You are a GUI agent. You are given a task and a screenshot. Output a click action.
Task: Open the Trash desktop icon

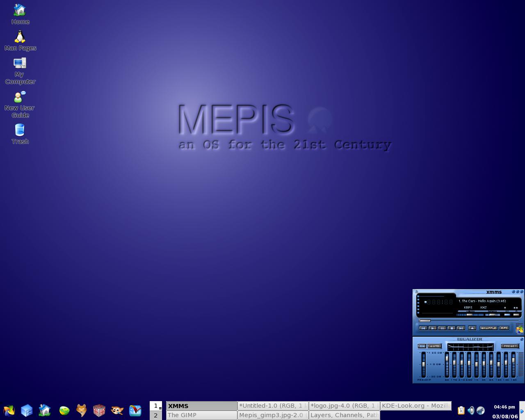click(x=20, y=134)
